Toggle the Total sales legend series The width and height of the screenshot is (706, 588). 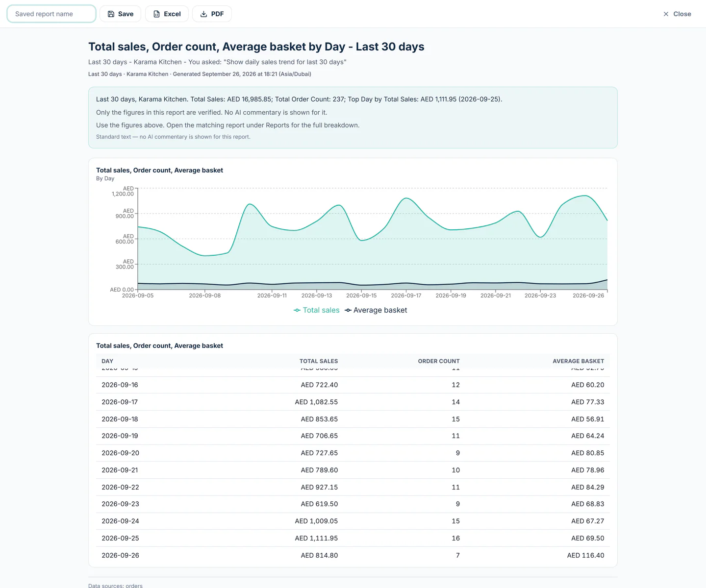317,310
